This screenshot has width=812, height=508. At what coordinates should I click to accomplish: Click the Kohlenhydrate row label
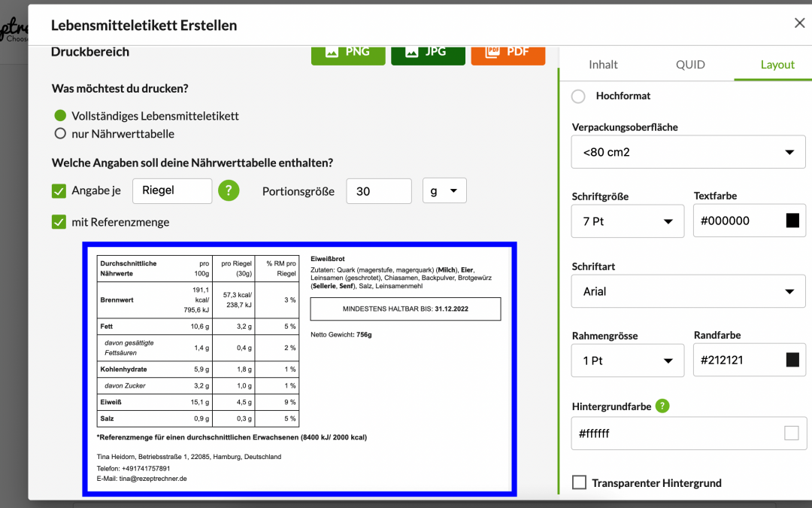(x=124, y=370)
